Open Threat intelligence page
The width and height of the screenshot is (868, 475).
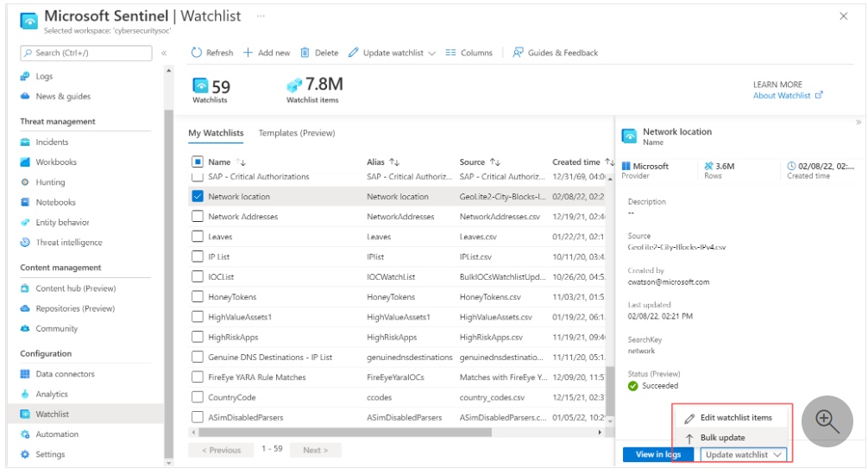[69, 242]
